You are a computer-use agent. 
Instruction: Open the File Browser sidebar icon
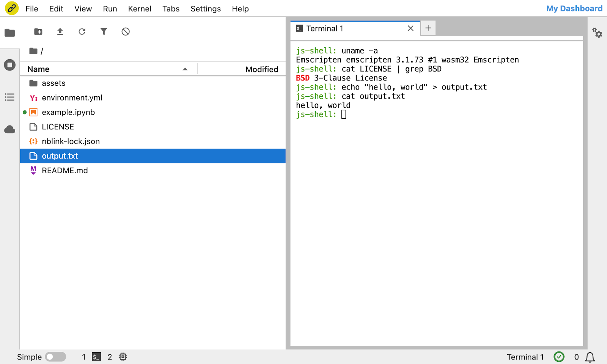pyautogui.click(x=10, y=33)
